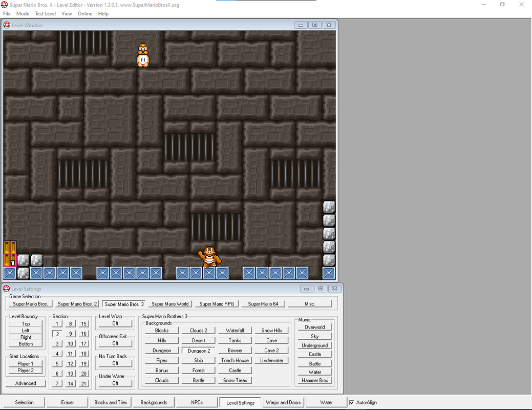Toggle Under Water Off button
This screenshot has width=532, height=410.
(115, 383)
